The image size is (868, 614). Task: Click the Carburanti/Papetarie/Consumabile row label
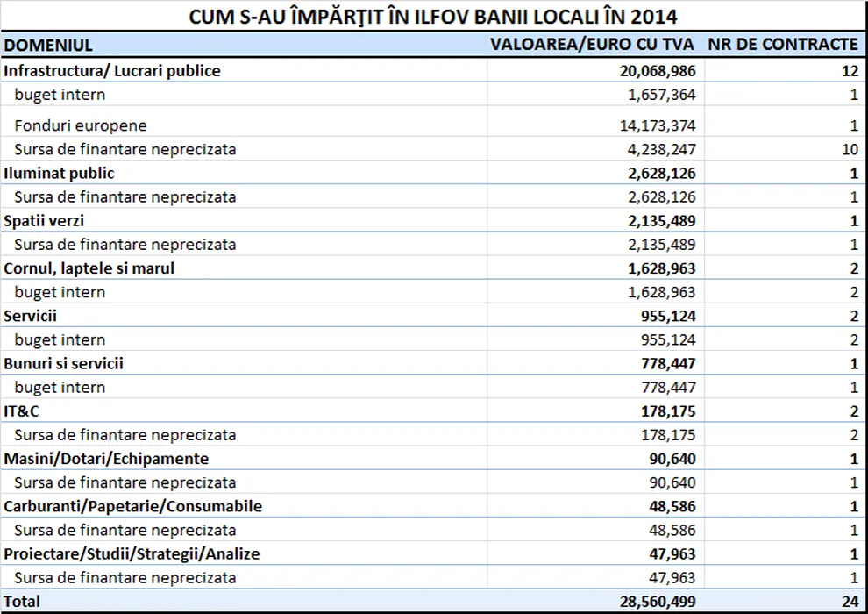coord(133,506)
